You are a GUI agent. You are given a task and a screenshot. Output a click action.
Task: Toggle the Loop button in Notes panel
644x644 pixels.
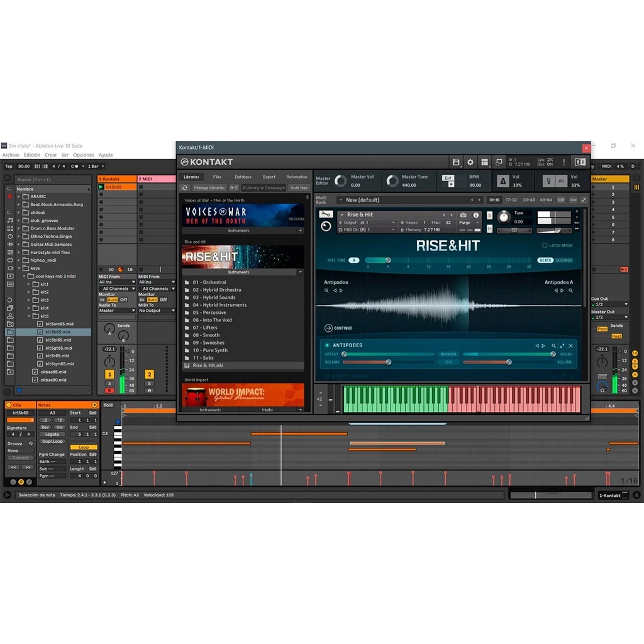84,447
